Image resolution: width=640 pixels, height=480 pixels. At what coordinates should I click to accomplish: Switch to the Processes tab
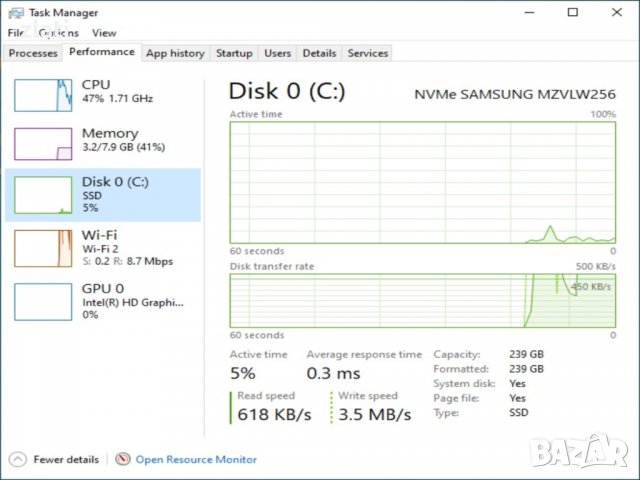pyautogui.click(x=33, y=53)
